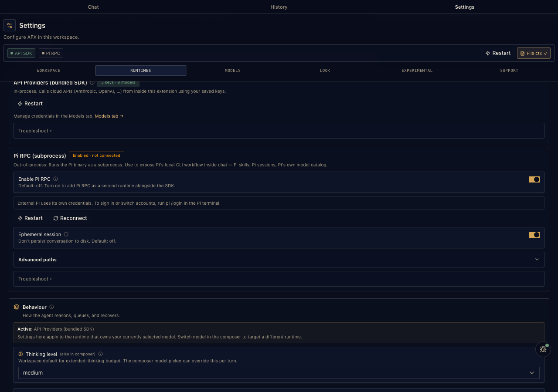The height and width of the screenshot is (392, 558).
Task: Click the API SDK status chip
Action: pyautogui.click(x=21, y=53)
